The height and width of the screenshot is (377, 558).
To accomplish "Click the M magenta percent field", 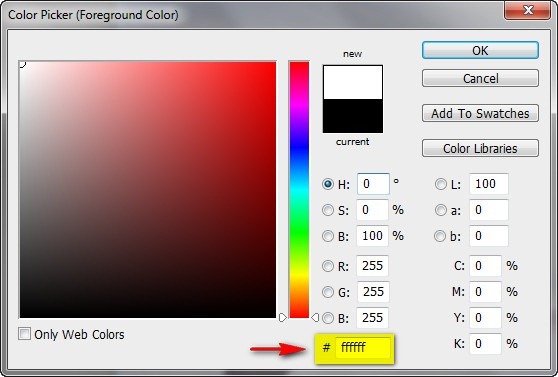I will [x=485, y=292].
